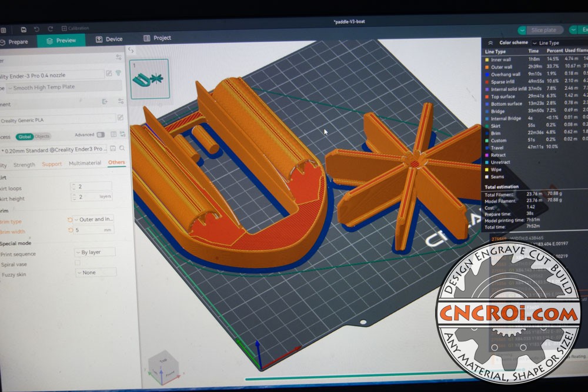Select plate 1 thumbnail

coord(149,79)
